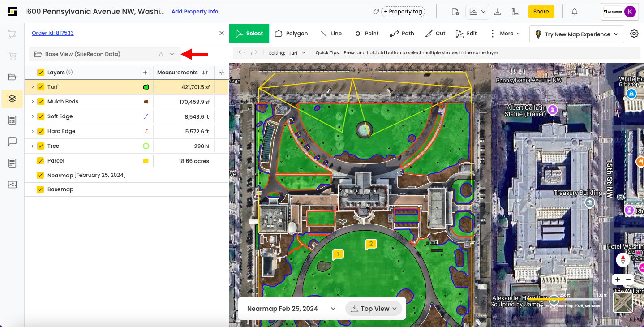This screenshot has width=644, height=327.
Task: Uncheck the Mulch Beds layer checkbox
Action: tap(41, 102)
